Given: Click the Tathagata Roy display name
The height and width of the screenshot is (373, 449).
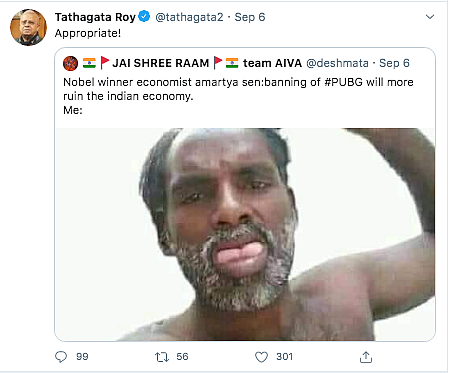Looking at the screenshot, I should [x=95, y=17].
